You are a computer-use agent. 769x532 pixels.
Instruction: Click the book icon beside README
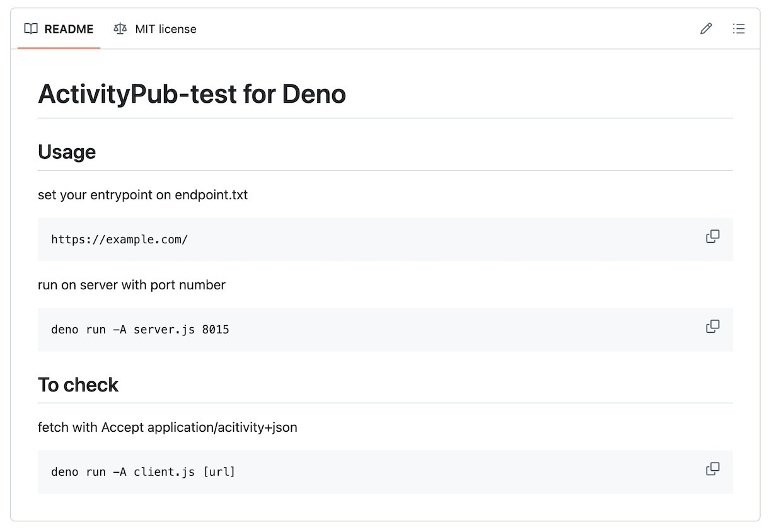tap(31, 29)
